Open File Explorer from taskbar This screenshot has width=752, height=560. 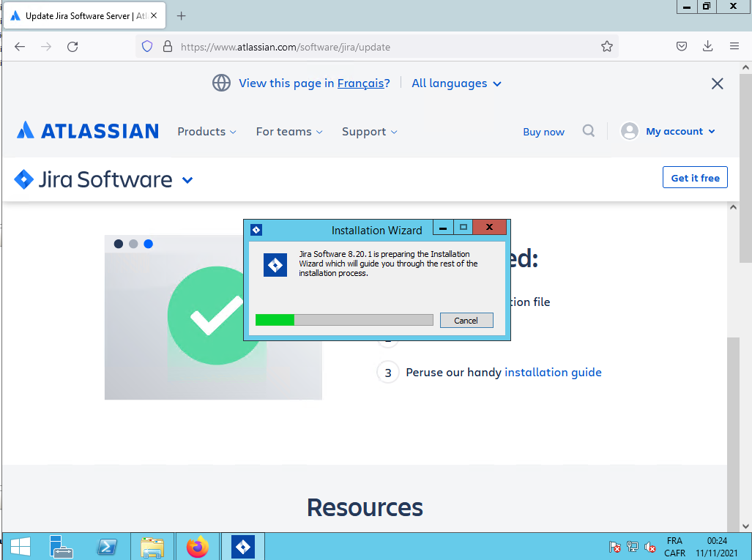(152, 547)
